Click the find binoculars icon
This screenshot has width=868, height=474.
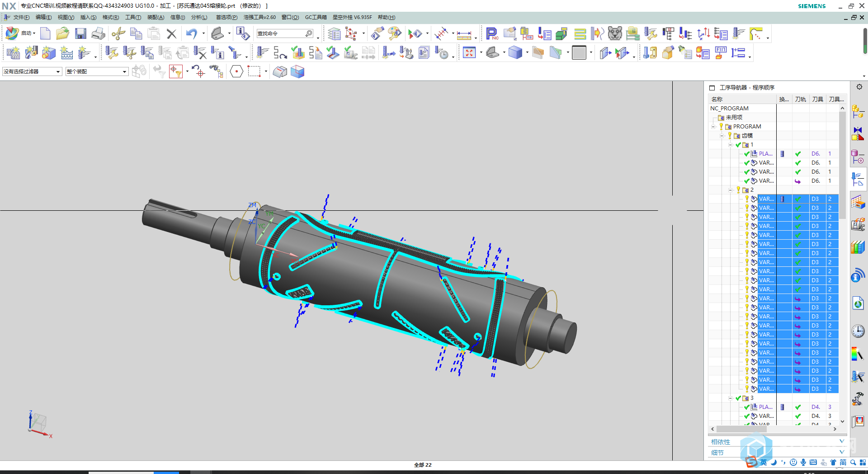(x=216, y=71)
